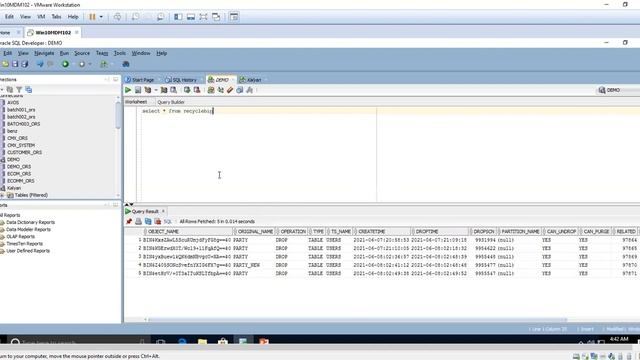Click the CAN_UNDROP column header
The width and height of the screenshot is (640, 360).
(x=561, y=231)
